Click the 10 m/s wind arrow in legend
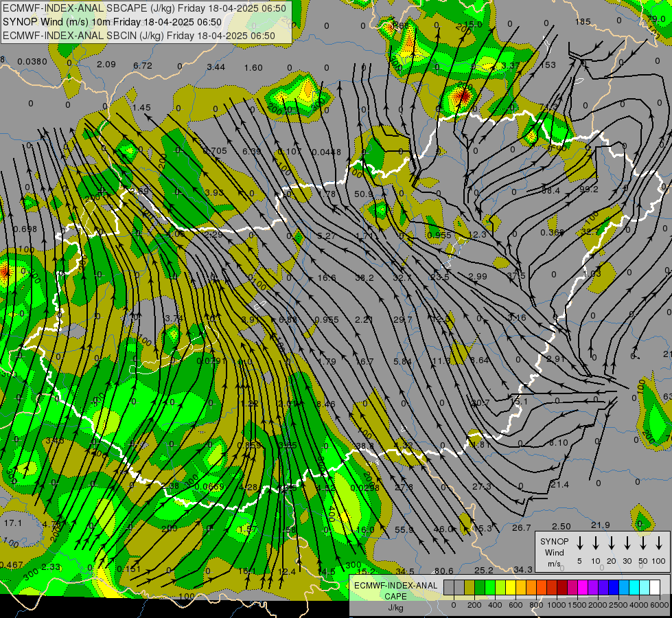 pos(596,543)
